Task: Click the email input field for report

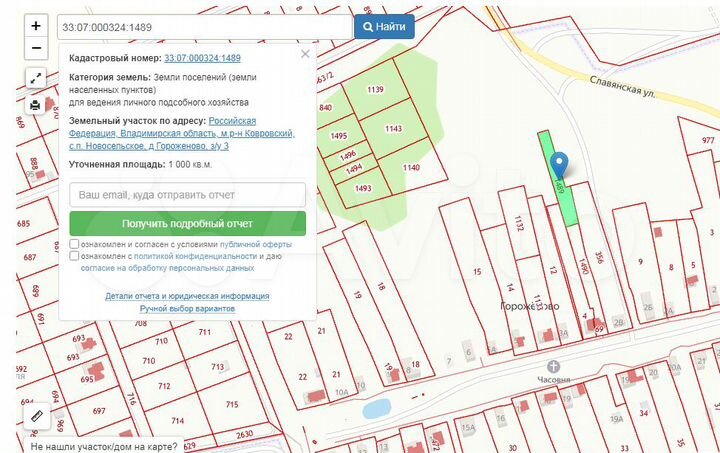Action: 187,194
